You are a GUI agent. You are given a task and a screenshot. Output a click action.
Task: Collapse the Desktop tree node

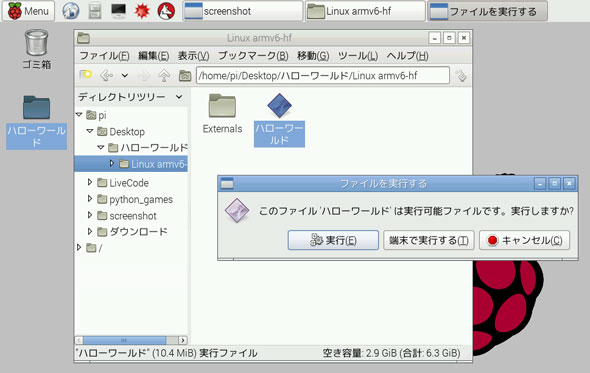90,131
